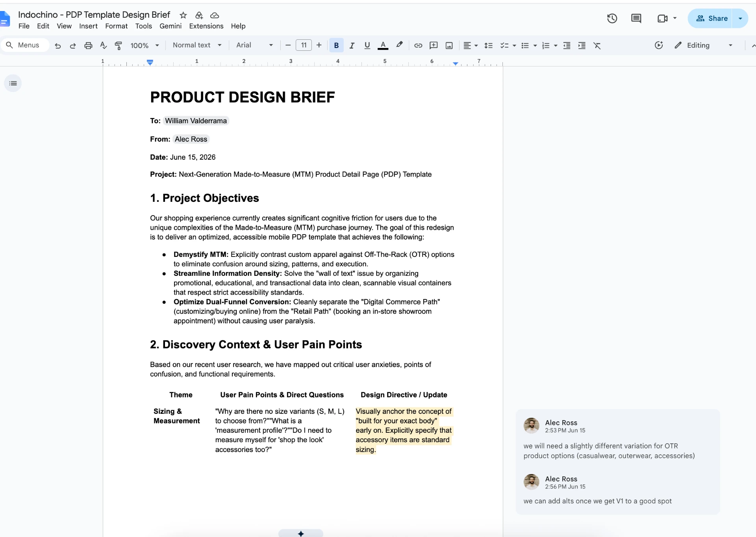This screenshot has width=756, height=537.
Task: Toggle Bold formatting
Action: click(336, 46)
